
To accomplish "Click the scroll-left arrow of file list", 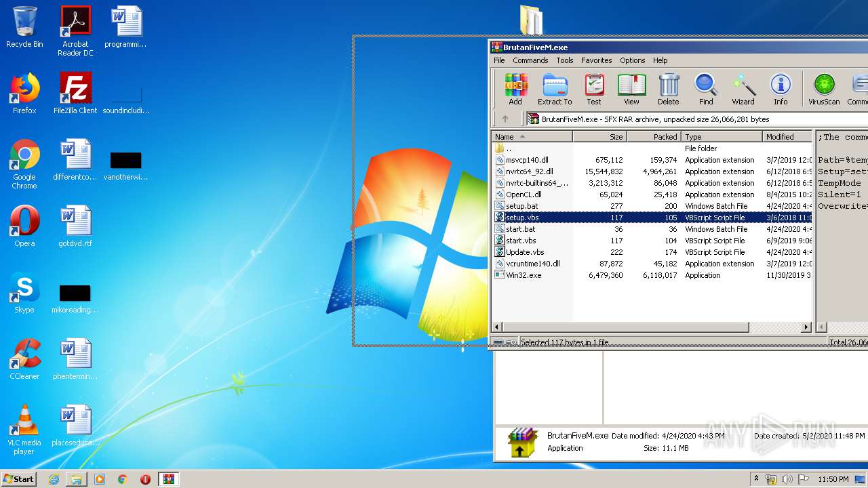I will (497, 327).
